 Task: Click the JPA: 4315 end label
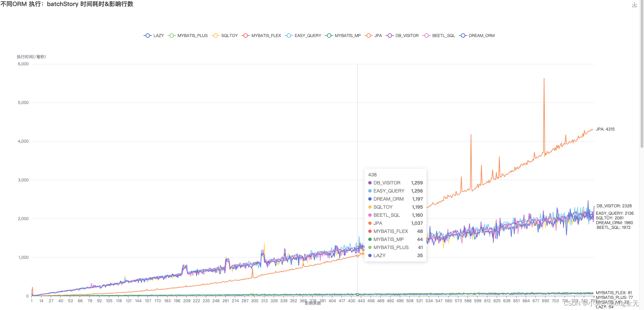click(x=605, y=129)
